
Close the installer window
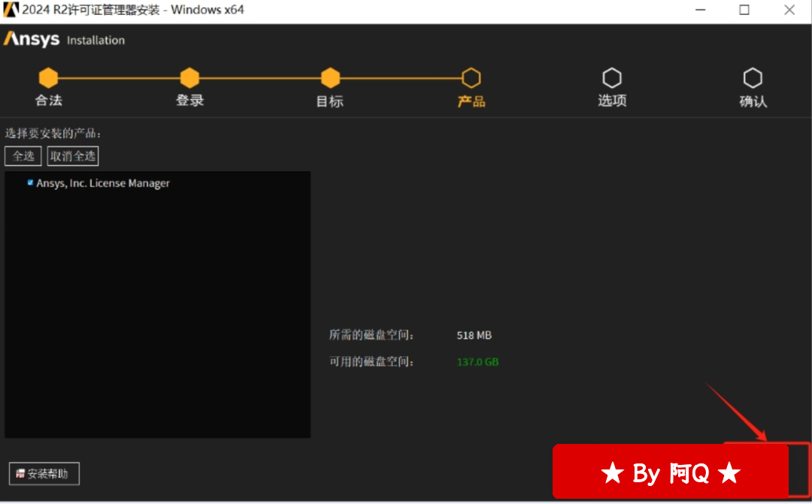789,10
